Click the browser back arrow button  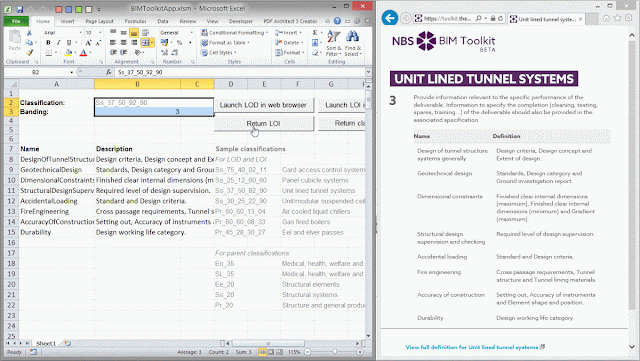390,18
